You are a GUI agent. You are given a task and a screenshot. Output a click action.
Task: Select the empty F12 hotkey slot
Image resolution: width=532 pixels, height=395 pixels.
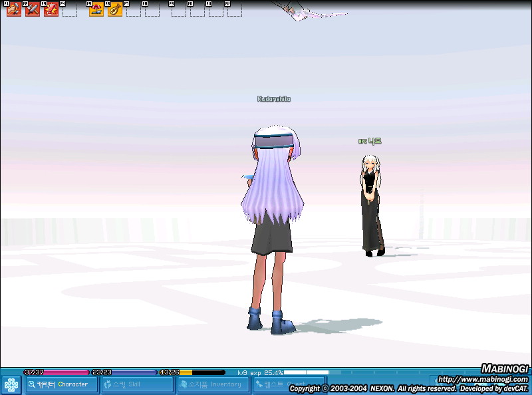pos(235,9)
